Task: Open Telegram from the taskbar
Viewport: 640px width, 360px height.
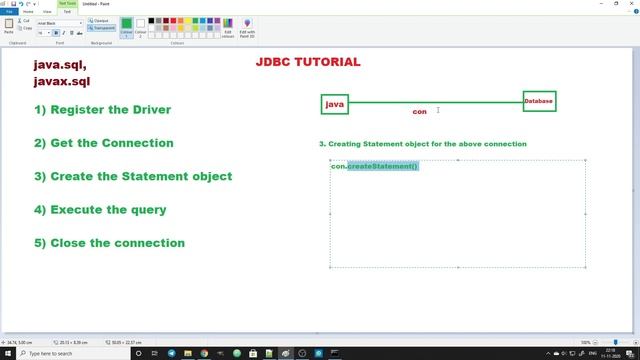Action: click(171, 353)
